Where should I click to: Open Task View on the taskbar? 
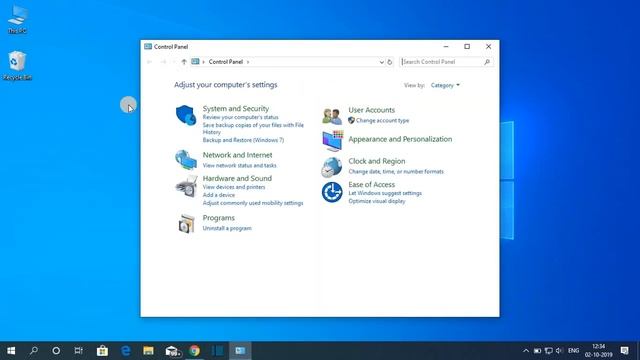79,351
